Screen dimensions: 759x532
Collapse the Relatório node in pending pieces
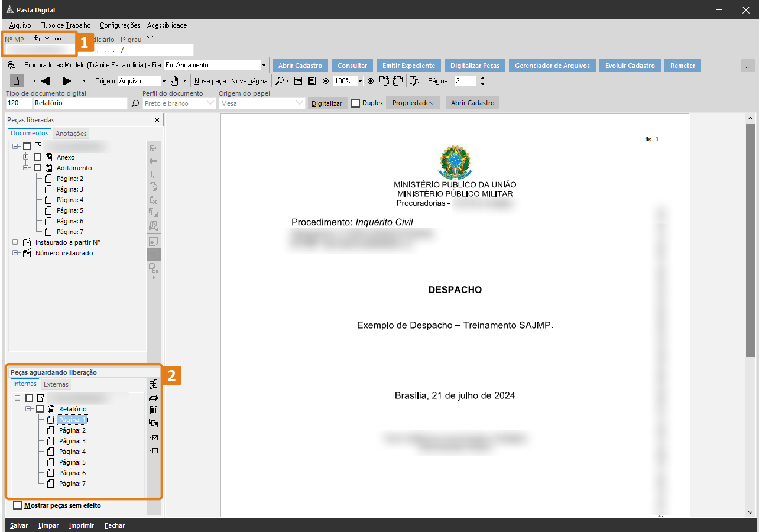(x=28, y=409)
